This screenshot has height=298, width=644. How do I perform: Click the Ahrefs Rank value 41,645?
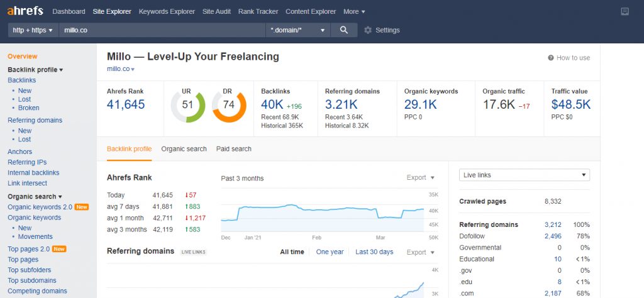pyautogui.click(x=126, y=104)
